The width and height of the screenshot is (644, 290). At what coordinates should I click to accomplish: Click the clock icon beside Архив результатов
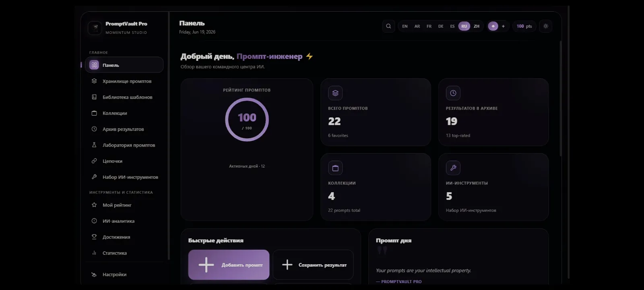point(94,129)
